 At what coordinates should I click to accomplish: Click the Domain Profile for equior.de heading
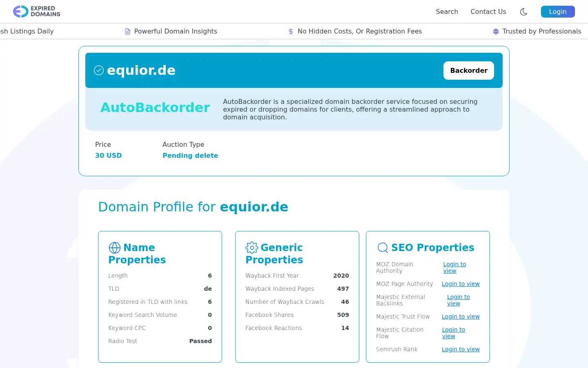pos(193,207)
